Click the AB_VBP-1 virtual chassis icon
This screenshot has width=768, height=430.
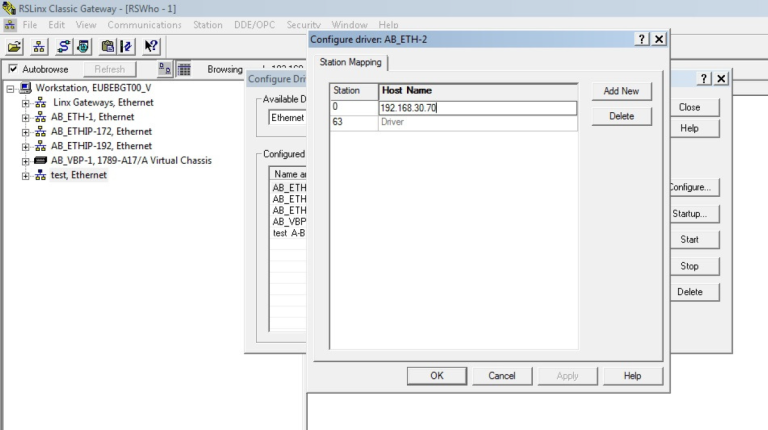tap(41, 161)
